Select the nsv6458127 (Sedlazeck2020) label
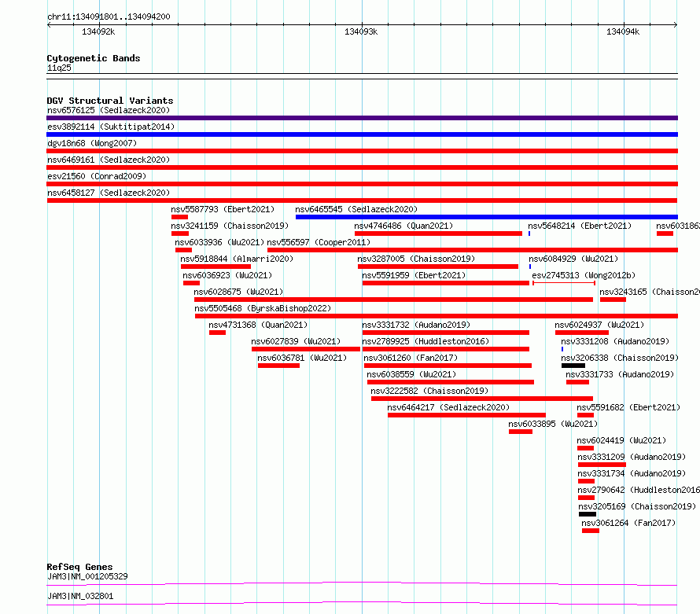This screenshot has height=614, width=700. (x=109, y=193)
